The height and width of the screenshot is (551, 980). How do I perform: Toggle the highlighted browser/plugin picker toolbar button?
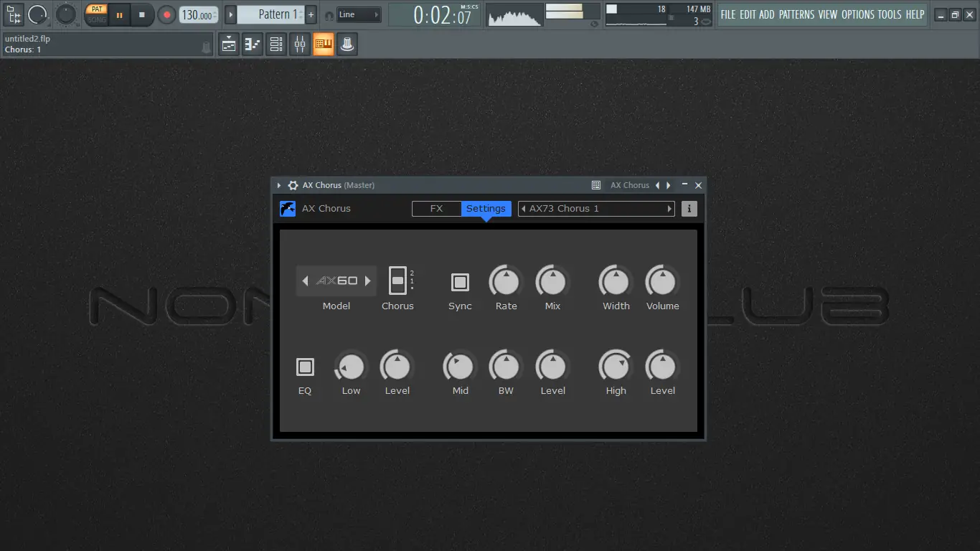(x=324, y=44)
